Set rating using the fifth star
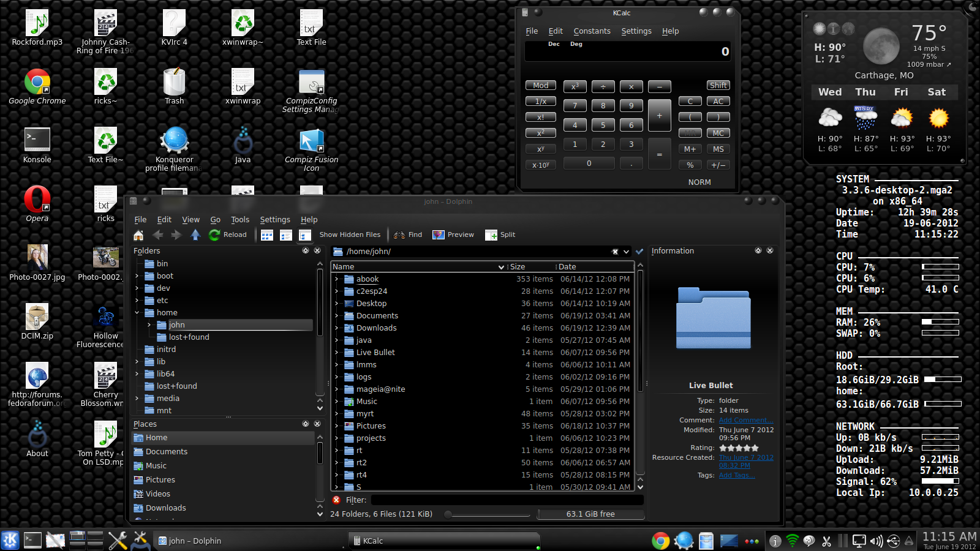980x551 pixels. click(755, 448)
